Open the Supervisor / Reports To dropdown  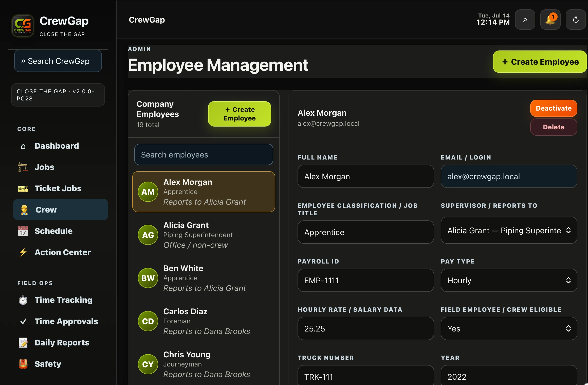pos(509,230)
